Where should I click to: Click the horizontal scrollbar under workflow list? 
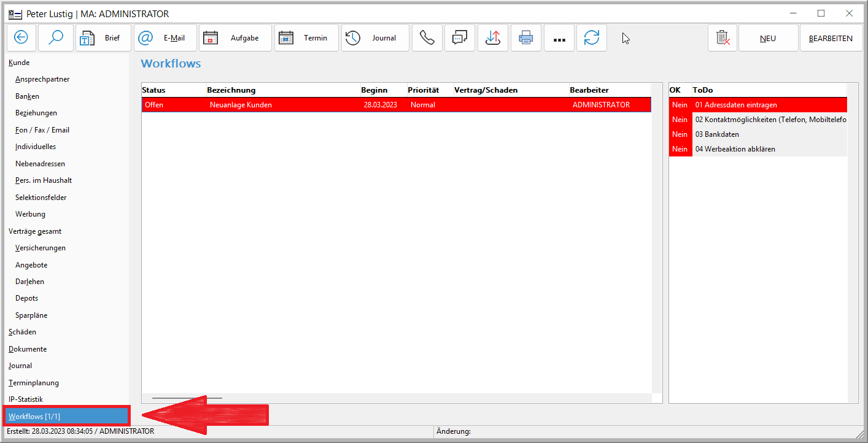tap(187, 398)
